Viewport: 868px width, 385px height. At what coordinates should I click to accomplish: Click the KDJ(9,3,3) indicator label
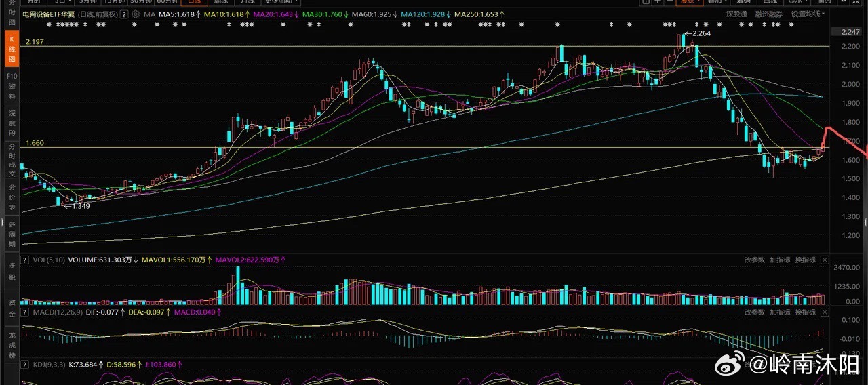point(48,364)
